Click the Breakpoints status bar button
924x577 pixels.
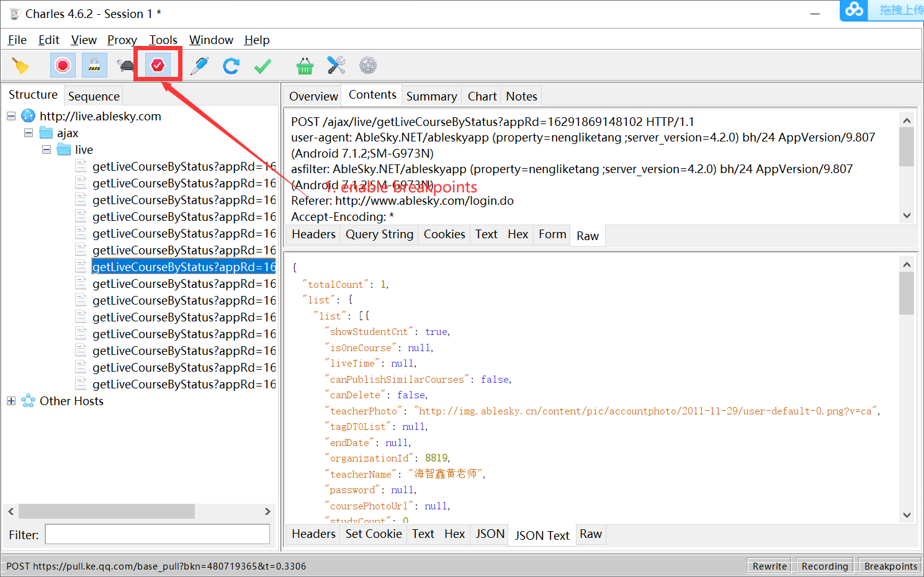point(890,566)
